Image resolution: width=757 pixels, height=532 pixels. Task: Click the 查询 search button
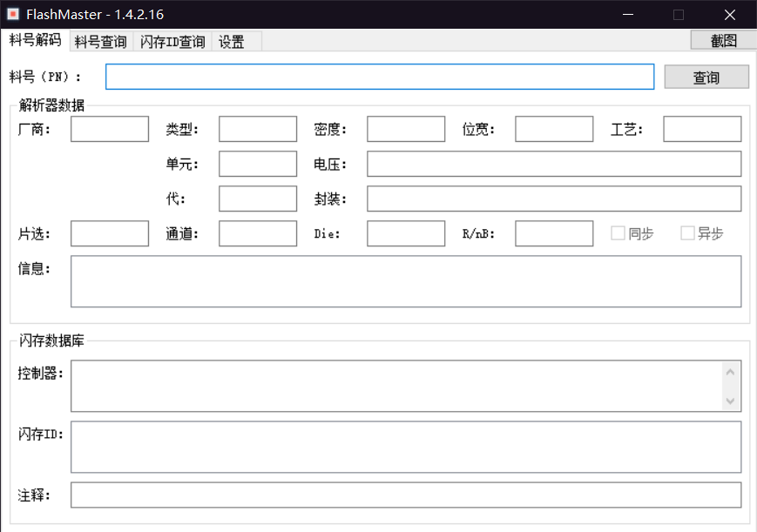[706, 77]
